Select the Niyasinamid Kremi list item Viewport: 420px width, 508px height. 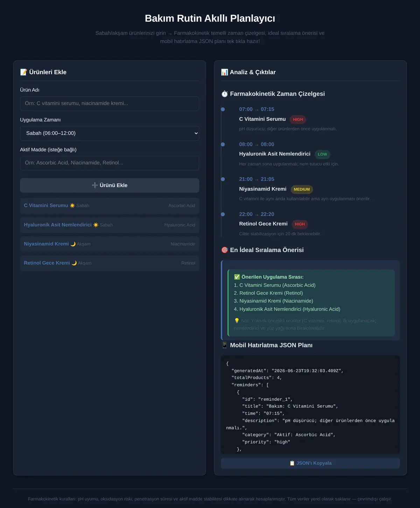coord(110,244)
